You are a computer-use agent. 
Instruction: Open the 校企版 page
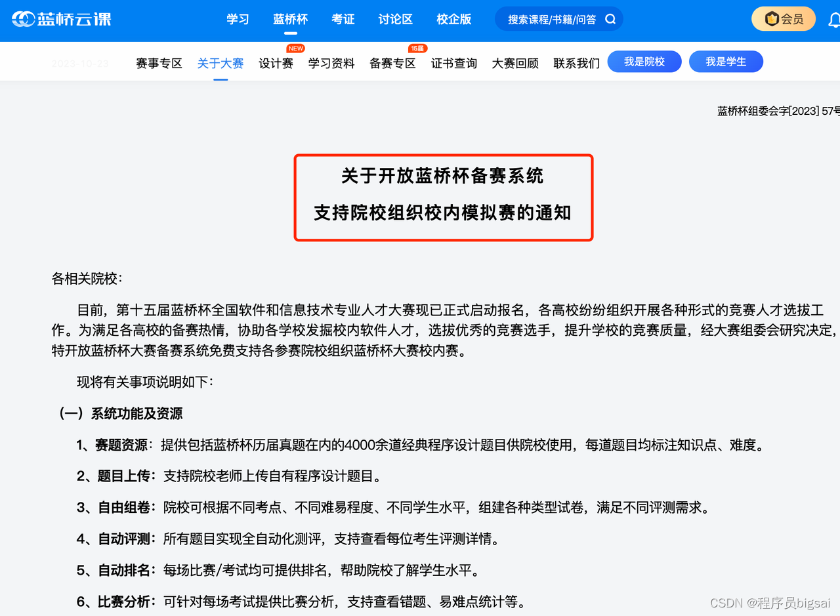tap(453, 19)
